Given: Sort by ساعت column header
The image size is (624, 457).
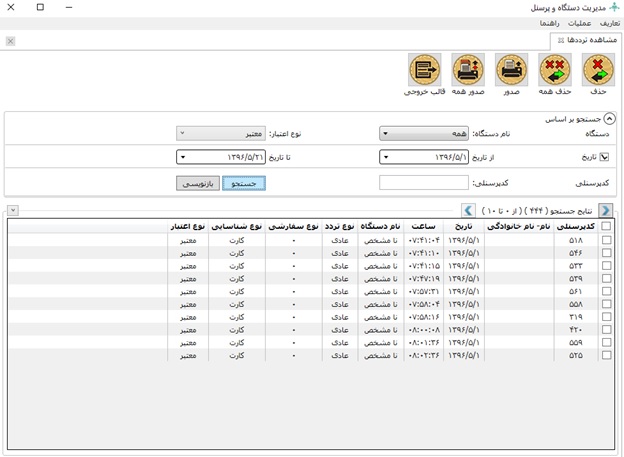Looking at the screenshot, I should (x=423, y=226).
